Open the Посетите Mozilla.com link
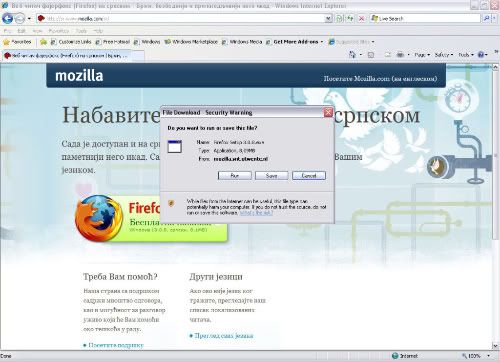This screenshot has width=500, height=362. (380, 79)
